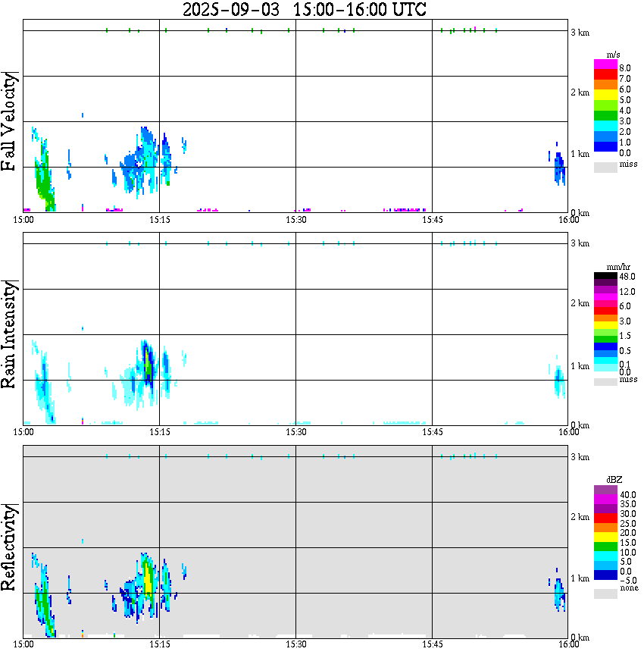Click the "8.0" value in the m/s legend
The height and width of the screenshot is (658, 644).
625,68
